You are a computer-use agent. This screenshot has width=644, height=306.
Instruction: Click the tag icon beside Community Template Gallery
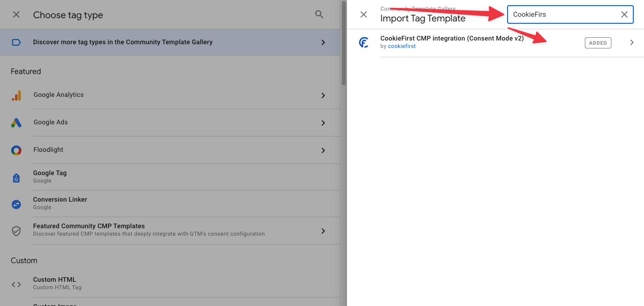point(16,42)
